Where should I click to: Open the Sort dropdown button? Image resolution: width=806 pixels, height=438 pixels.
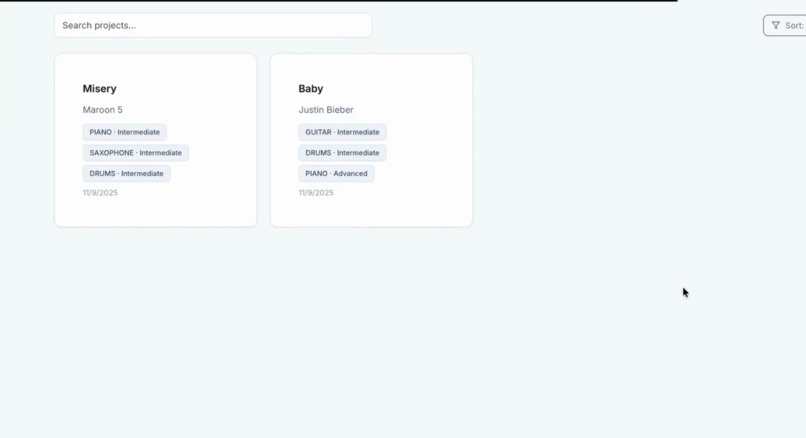point(785,25)
